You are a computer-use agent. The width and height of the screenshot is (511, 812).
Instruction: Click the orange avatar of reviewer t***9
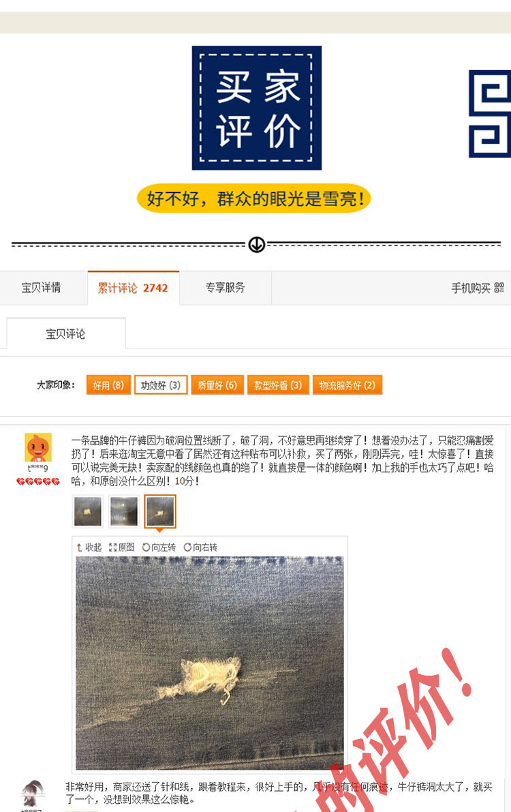pyautogui.click(x=38, y=447)
